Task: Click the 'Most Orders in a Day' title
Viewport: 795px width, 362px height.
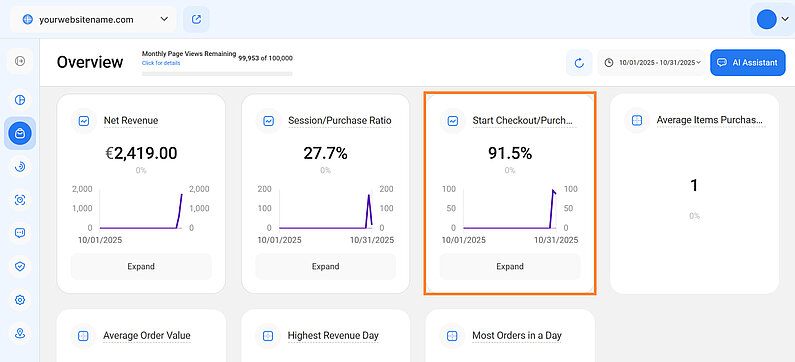Action: pyautogui.click(x=517, y=336)
